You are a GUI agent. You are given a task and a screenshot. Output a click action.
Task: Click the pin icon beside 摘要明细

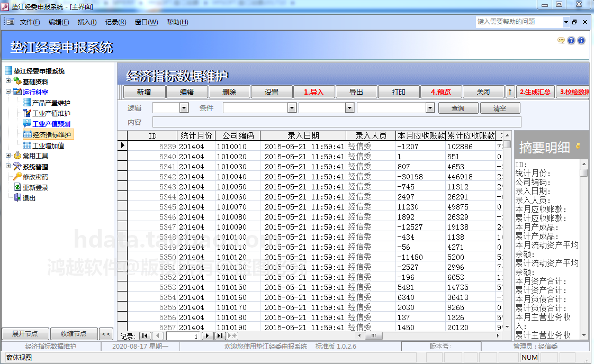578,146
